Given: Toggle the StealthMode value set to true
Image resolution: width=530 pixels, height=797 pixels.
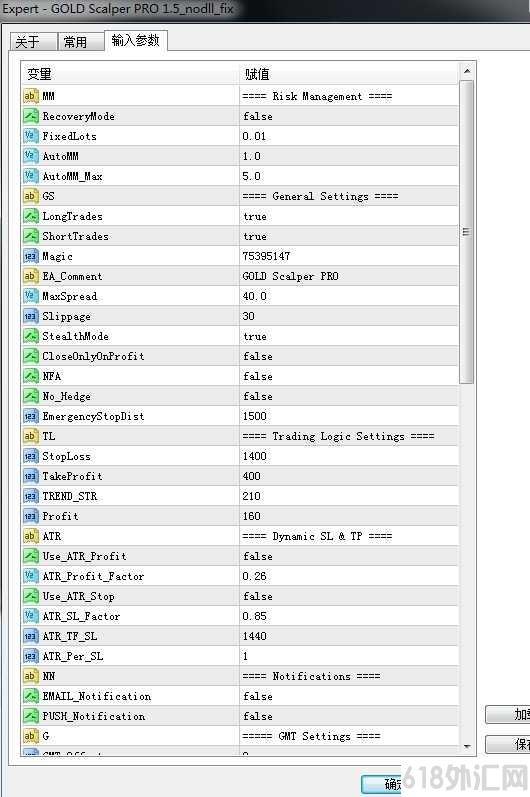Looking at the screenshot, I should (349, 336).
